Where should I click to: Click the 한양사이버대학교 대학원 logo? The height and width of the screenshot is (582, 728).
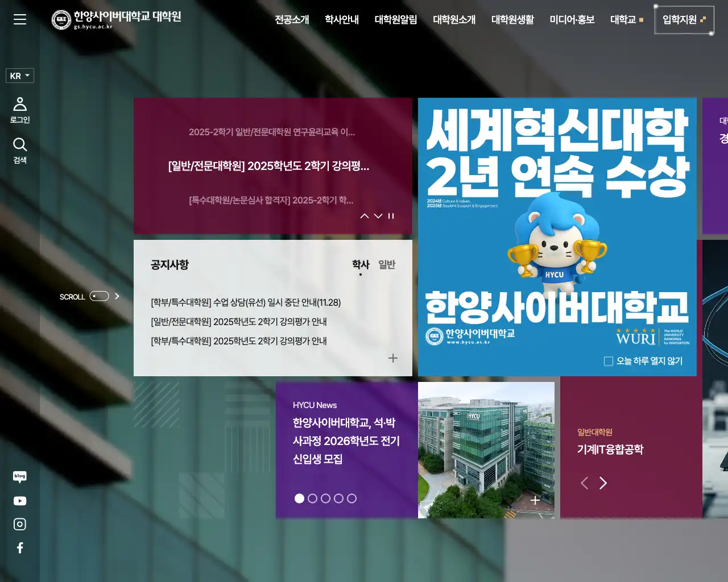pos(117,19)
